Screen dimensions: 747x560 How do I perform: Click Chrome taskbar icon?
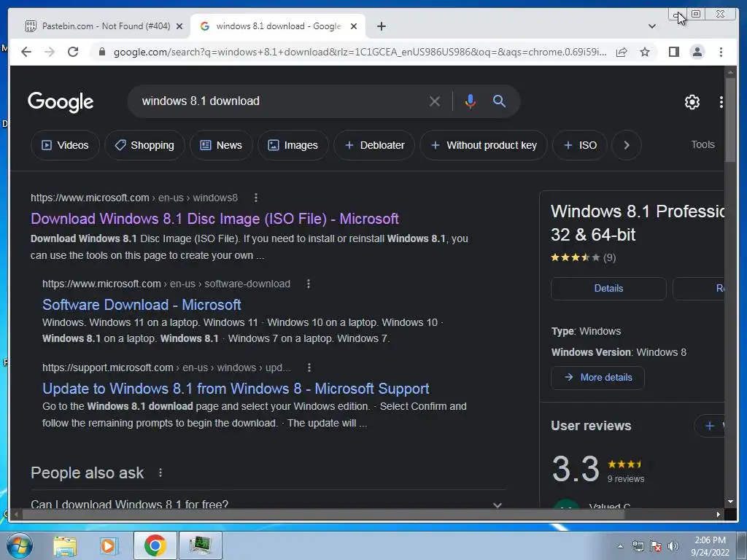[155, 545]
